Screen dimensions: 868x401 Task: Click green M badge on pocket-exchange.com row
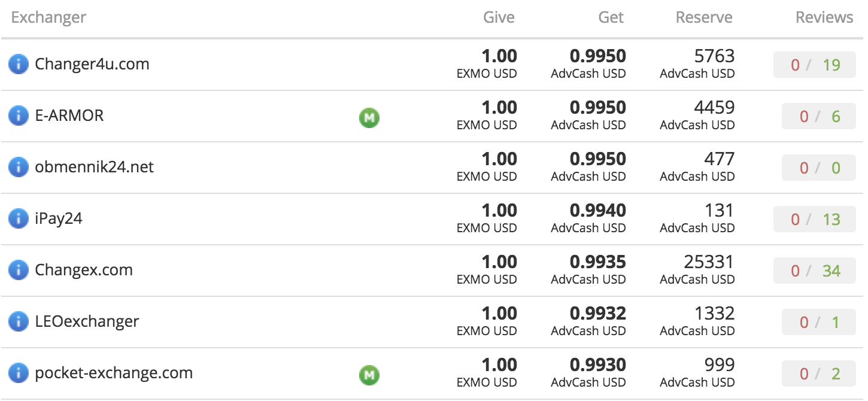tap(369, 375)
